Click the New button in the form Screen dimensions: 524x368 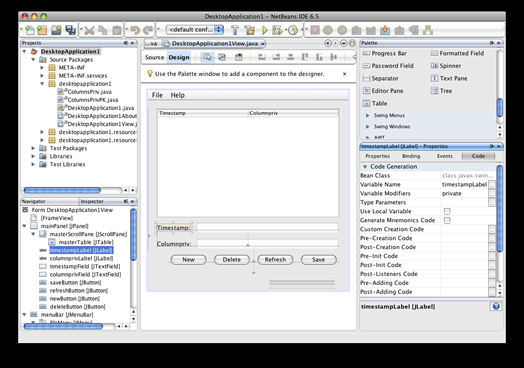188,260
